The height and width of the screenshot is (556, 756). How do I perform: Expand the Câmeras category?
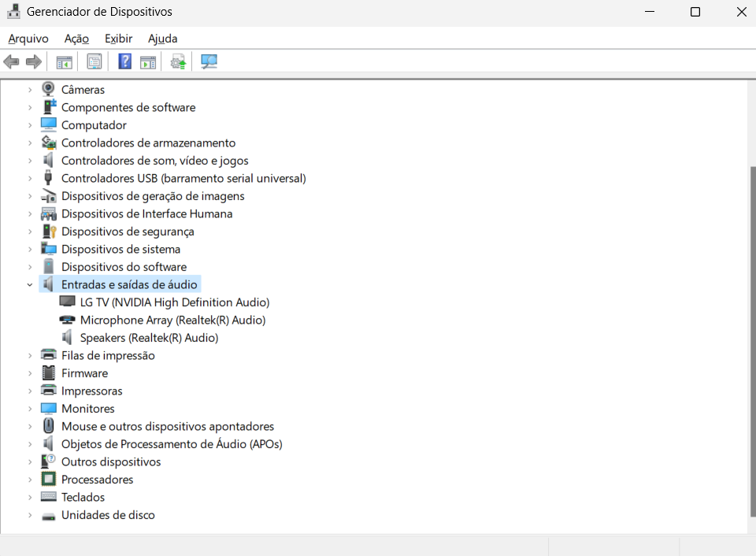click(30, 90)
